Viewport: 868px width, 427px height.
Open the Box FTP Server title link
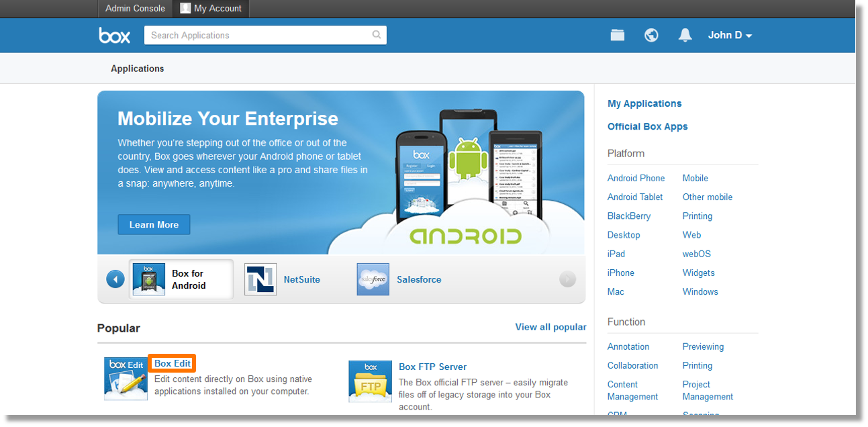click(x=432, y=367)
